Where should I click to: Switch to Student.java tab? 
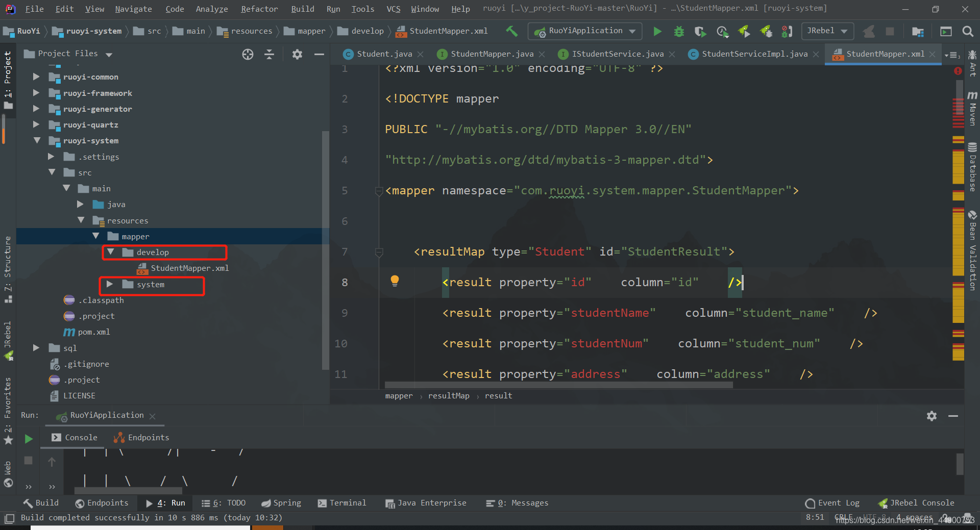click(x=384, y=54)
